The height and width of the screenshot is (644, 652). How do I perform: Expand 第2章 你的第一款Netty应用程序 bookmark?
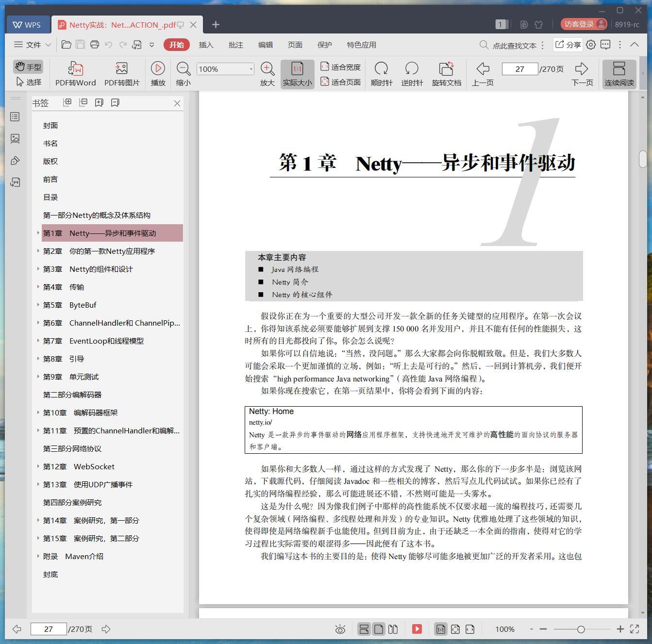pos(38,251)
